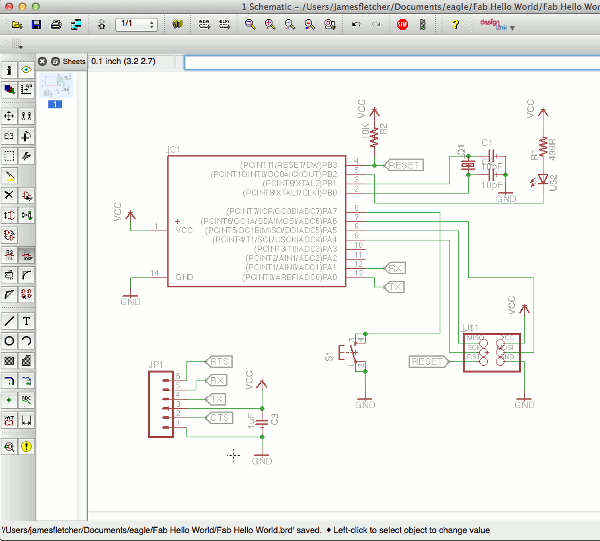Viewport: 600px width, 541px height.
Task: Click the Run ULP icon
Action: [x=224, y=25]
